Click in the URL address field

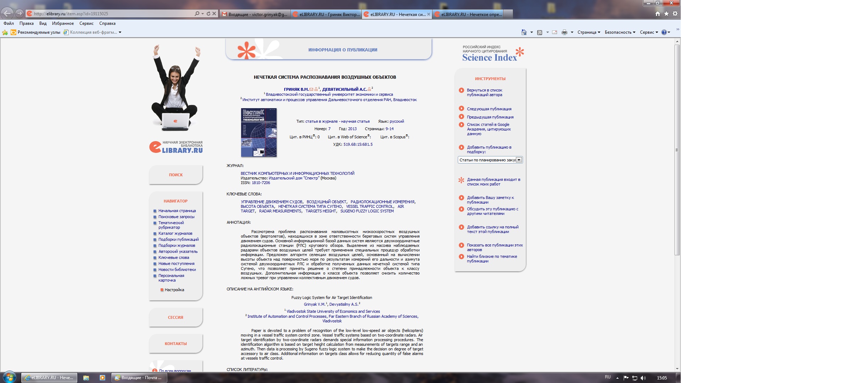click(x=106, y=13)
